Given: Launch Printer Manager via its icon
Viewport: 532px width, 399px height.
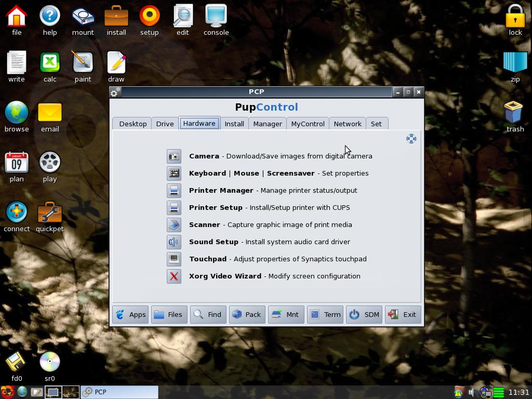Looking at the screenshot, I should tap(174, 190).
